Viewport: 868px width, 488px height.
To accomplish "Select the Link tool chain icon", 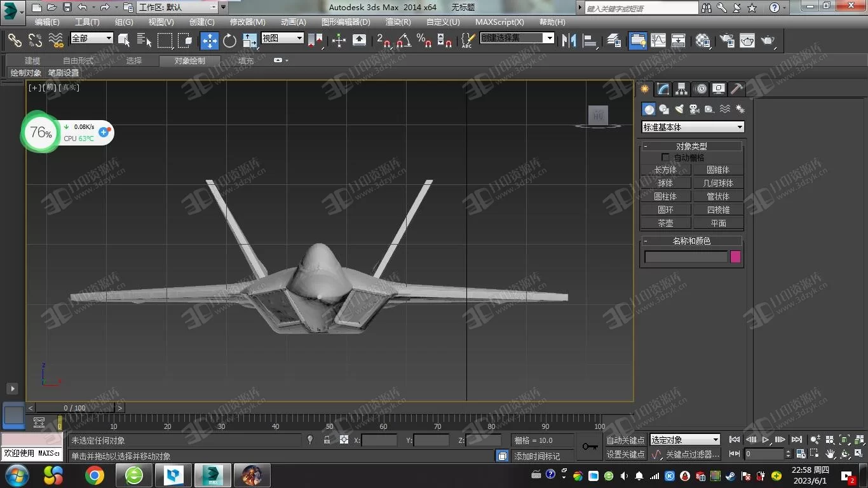I will (15, 41).
